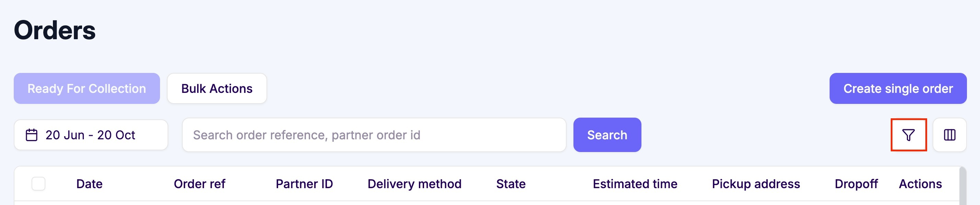Open the 20 Jun - 20 Oct date range picker
The width and height of the screenshot is (980, 205).
click(90, 134)
